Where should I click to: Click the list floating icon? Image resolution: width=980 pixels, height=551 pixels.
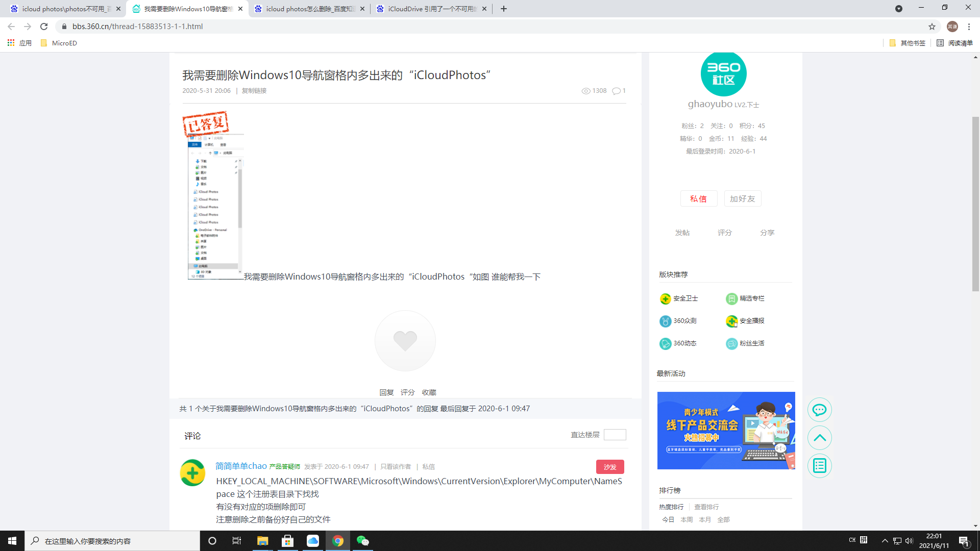pyautogui.click(x=819, y=466)
